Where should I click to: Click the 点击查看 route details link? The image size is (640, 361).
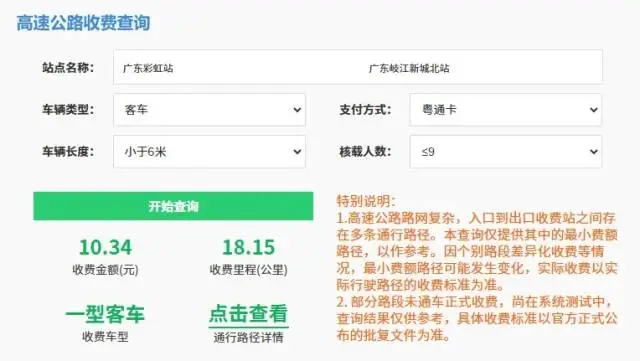(x=249, y=314)
